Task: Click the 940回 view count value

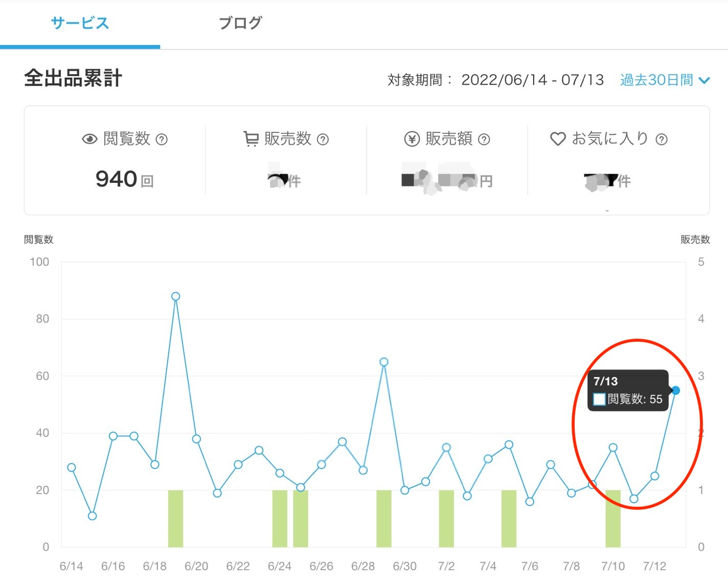Action: pyautogui.click(x=125, y=179)
